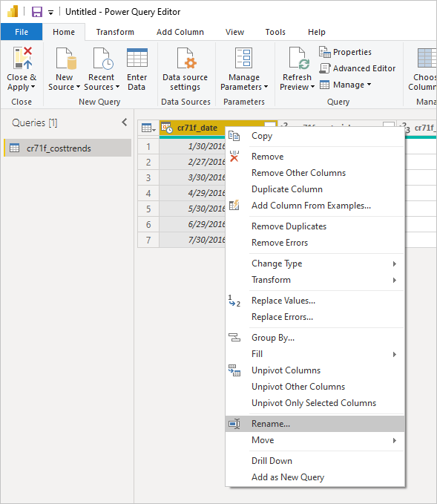
Task: Open the Change Type submenu
Action: [315, 264]
